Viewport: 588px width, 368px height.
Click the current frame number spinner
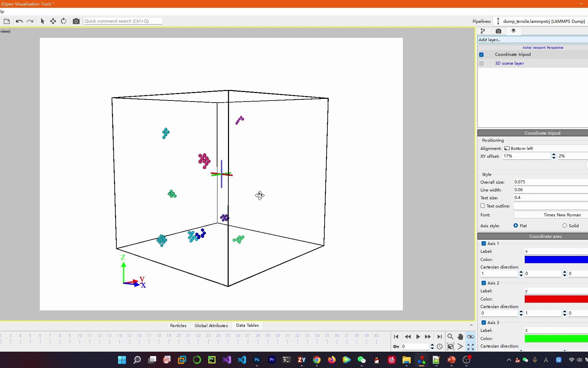coord(432,347)
